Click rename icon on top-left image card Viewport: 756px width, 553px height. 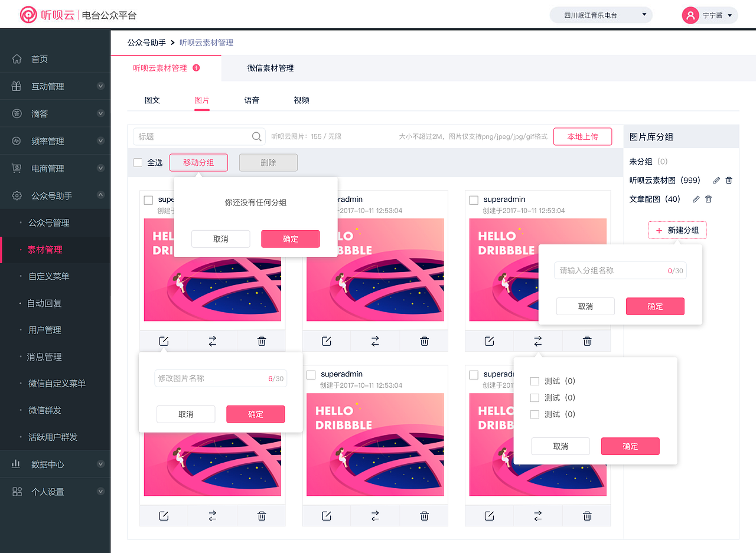coord(164,341)
